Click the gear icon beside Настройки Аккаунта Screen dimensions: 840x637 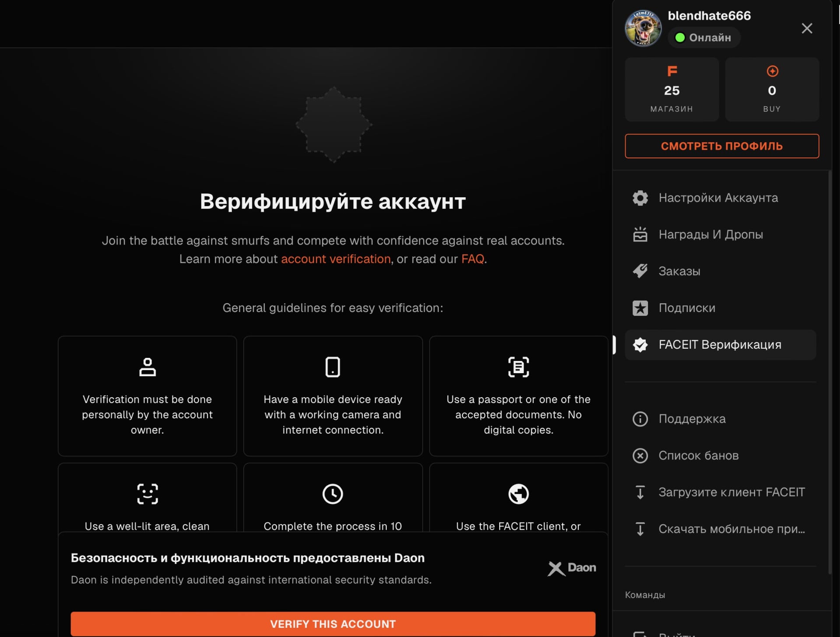(x=640, y=198)
